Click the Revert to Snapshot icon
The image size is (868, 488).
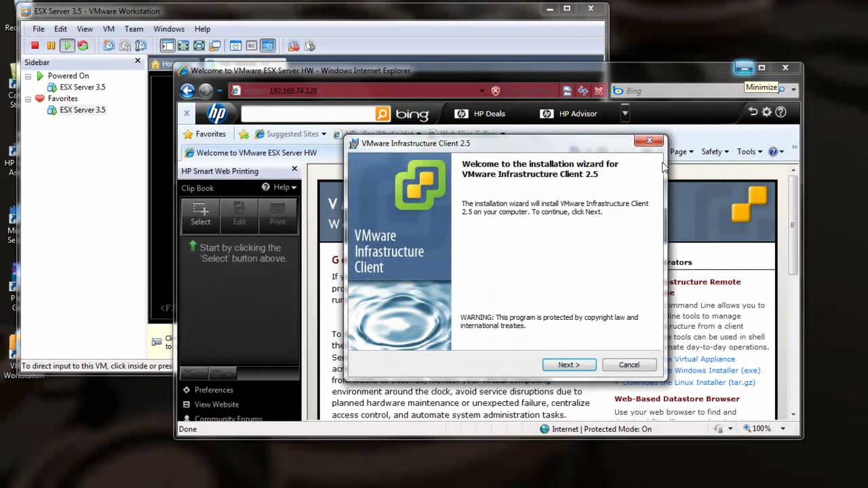125,46
